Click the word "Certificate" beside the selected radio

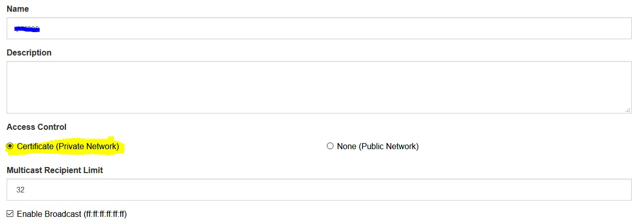[x=35, y=147]
